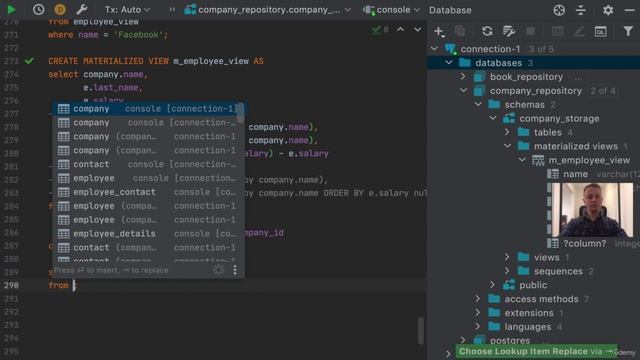
Task: Show the hidden toolbar items via the chevrons
Action: [x=172, y=9]
